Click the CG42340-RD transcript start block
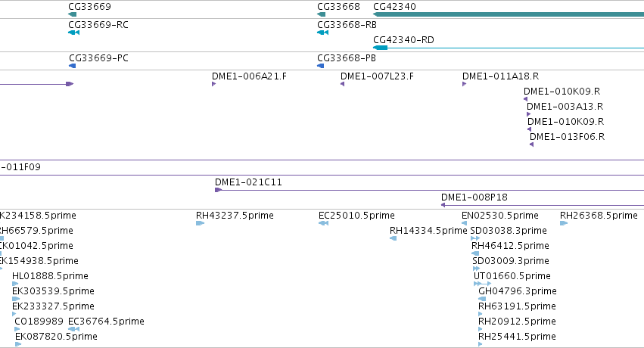Screen dimensions: 644x348 381,48
